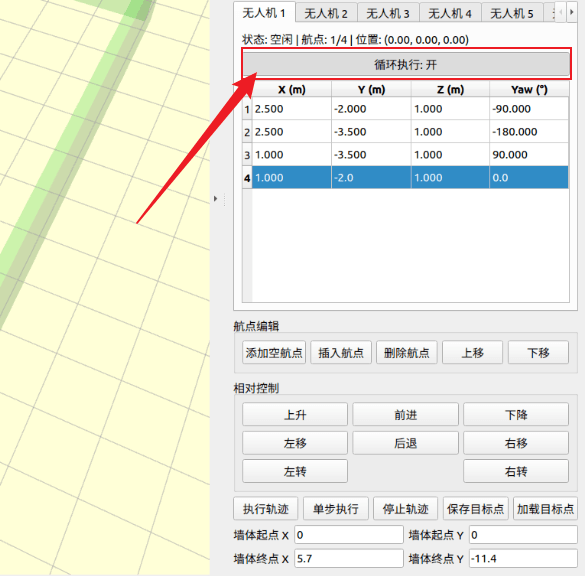Image resolution: width=585 pixels, height=576 pixels.
Task: Click the 左转 turn-left button
Action: point(295,472)
